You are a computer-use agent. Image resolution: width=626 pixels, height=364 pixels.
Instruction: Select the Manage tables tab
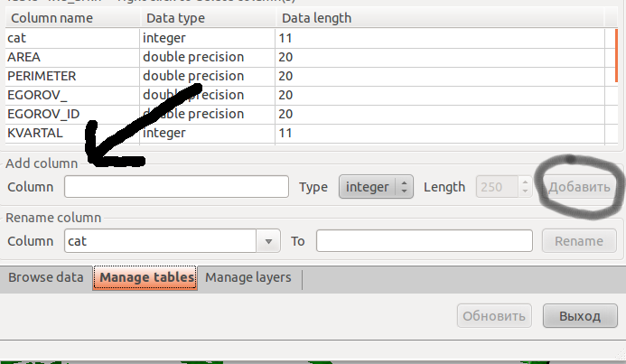pyautogui.click(x=147, y=278)
